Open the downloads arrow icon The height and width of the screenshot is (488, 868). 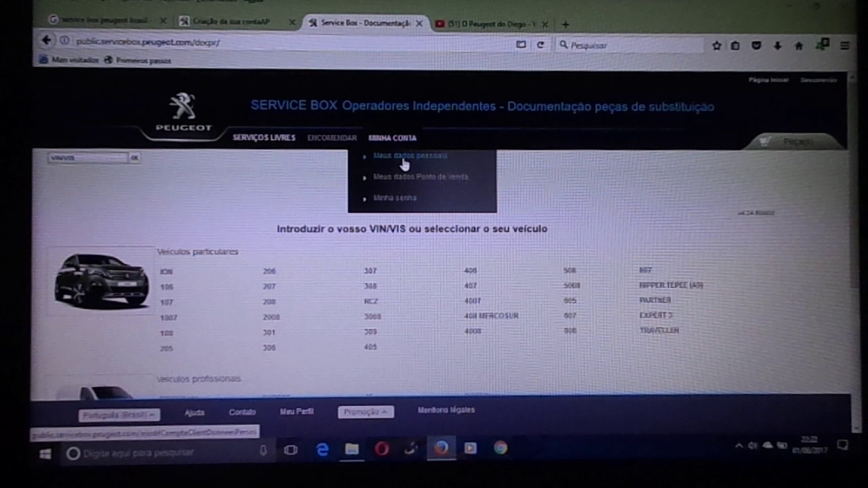coord(777,45)
